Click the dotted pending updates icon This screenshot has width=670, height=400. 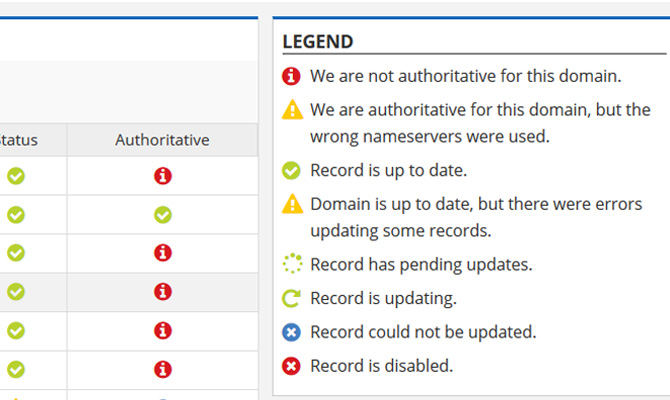coord(292,265)
